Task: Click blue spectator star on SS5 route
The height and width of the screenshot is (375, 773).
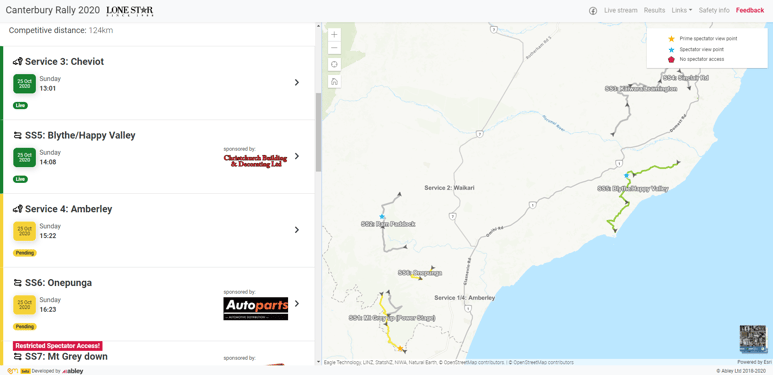Action: tap(626, 175)
